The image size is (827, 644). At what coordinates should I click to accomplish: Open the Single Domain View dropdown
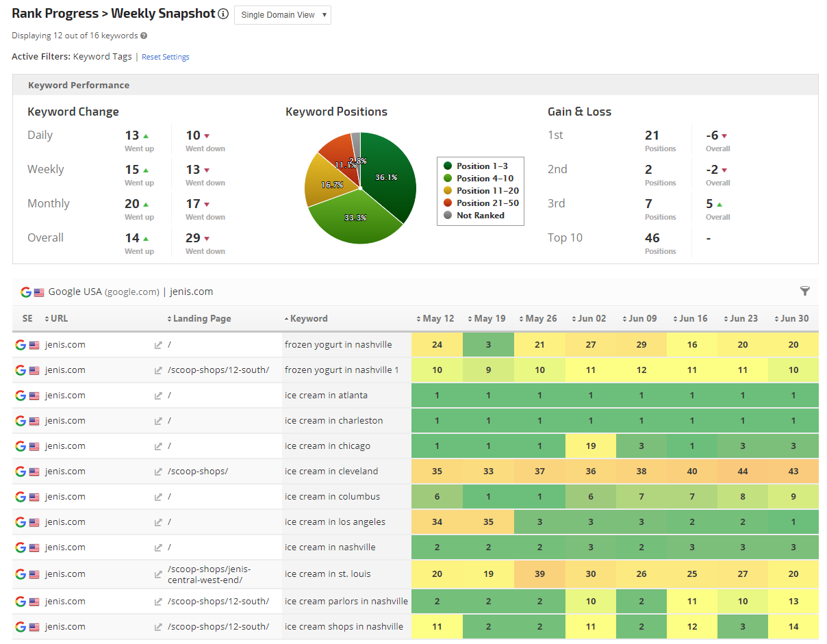pos(282,15)
